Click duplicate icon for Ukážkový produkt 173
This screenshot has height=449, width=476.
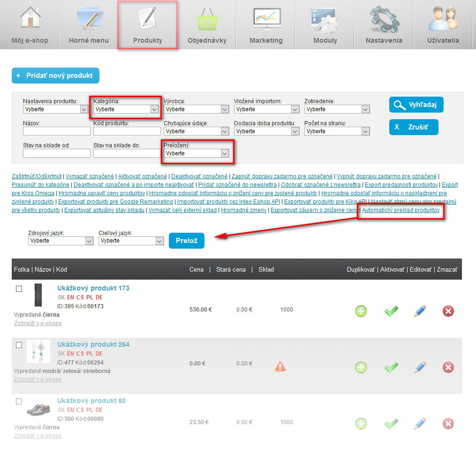(x=361, y=311)
